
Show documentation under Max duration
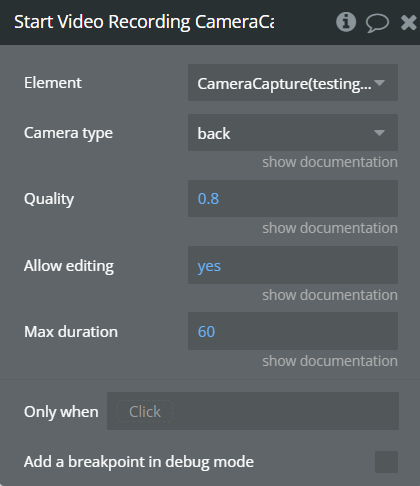point(330,361)
